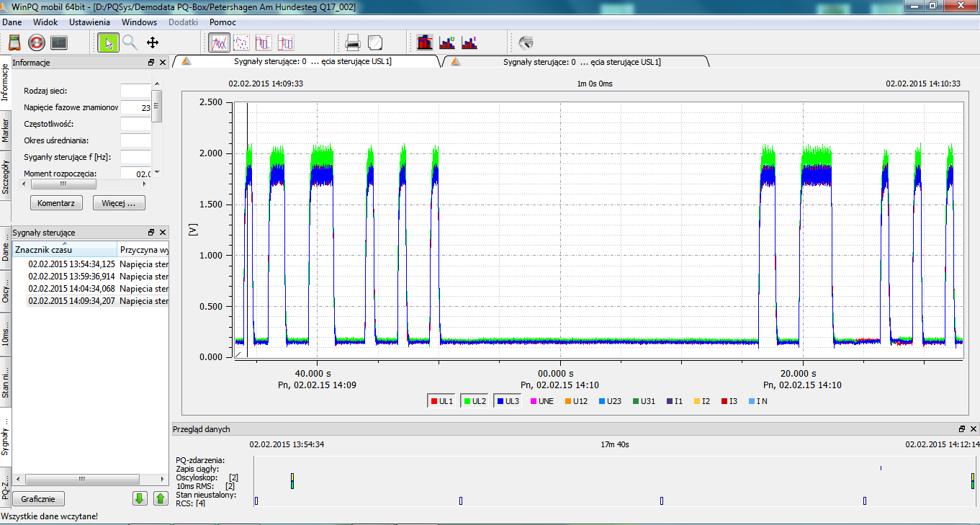980x525 pixels.
Task: Undock the Sygnały sterujące panel
Action: [x=151, y=233]
